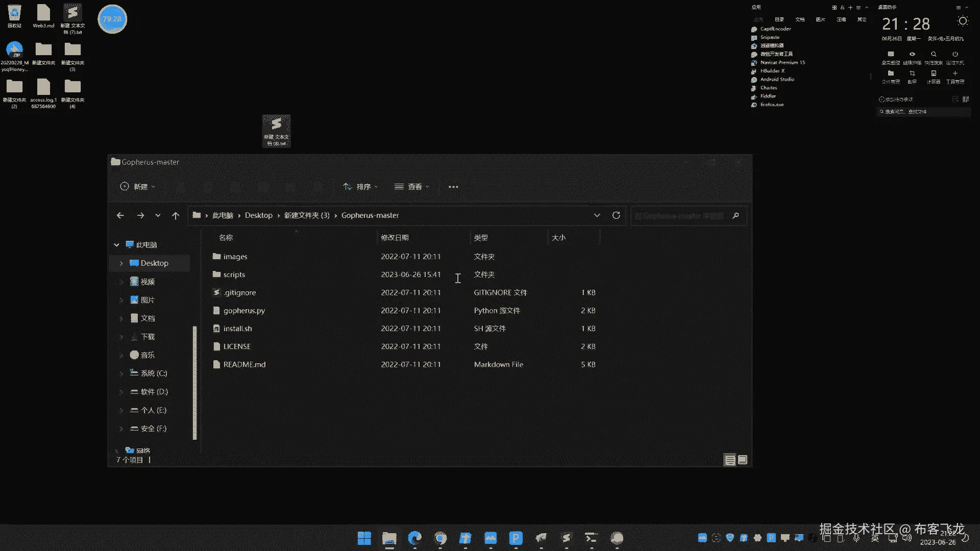Click Desktop in the breadcrumb path
Viewport: 980px width, 551px height.
[x=258, y=215]
